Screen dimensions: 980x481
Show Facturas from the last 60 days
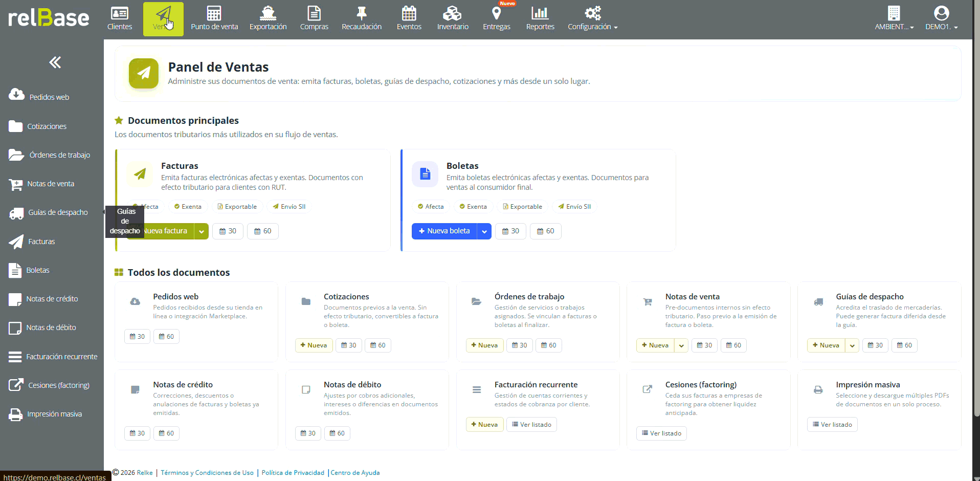pos(263,231)
